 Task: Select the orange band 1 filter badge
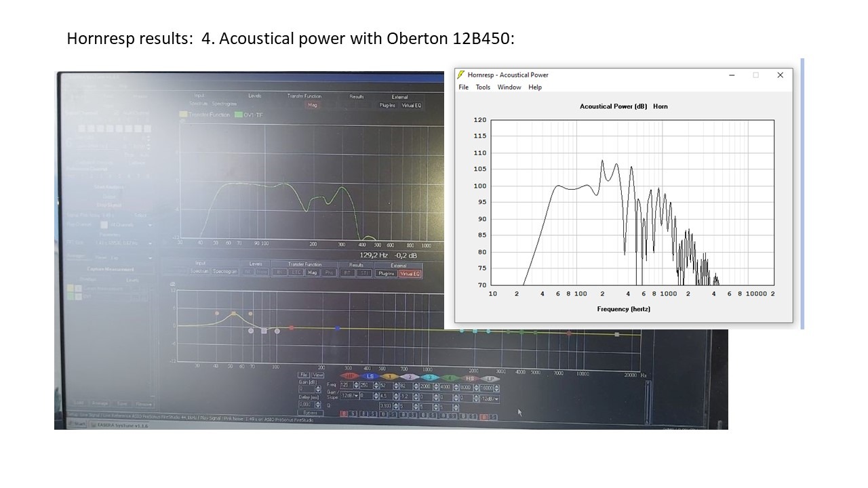tap(390, 376)
